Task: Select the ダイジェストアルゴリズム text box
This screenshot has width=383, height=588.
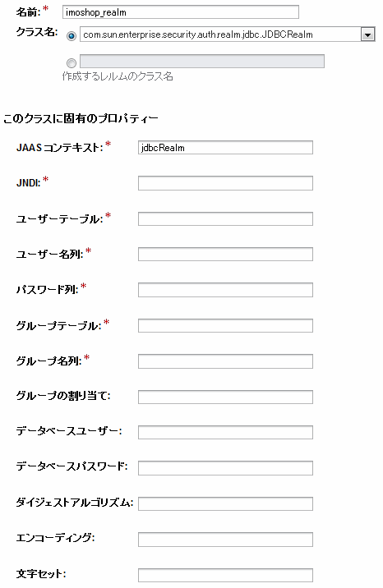Action: (225, 503)
